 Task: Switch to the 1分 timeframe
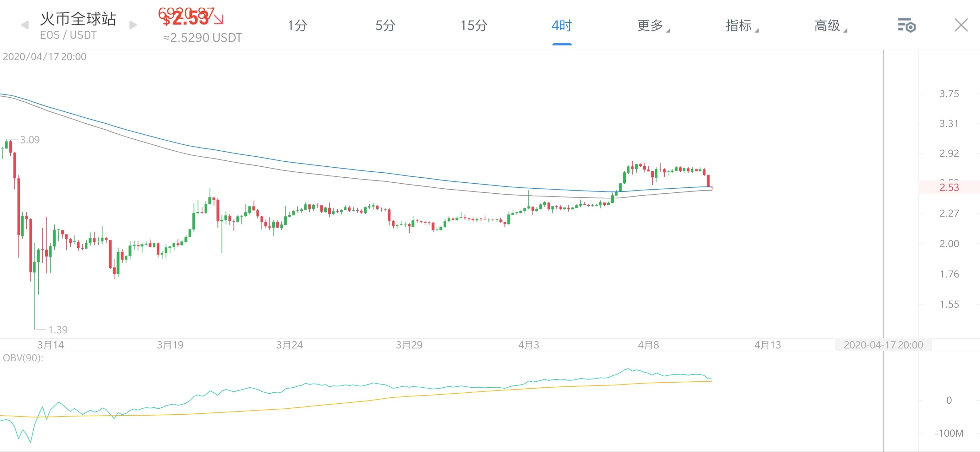[297, 25]
